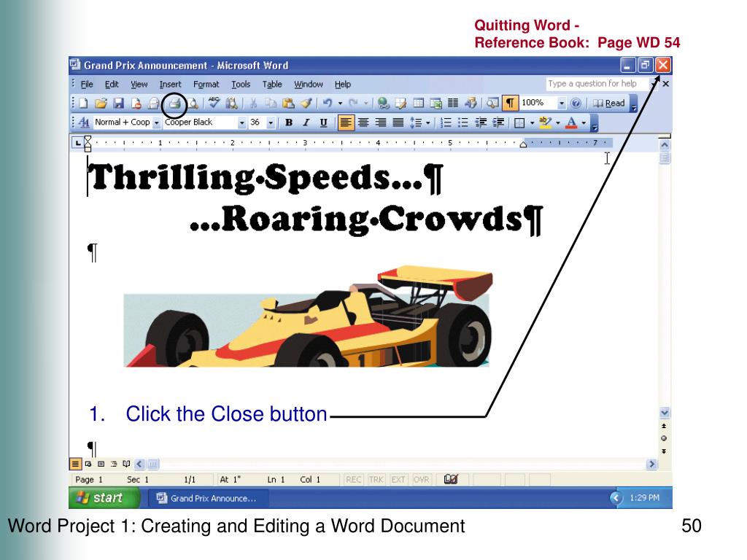Open Standard toolbar options arrow
The image size is (747, 560).
coord(634,104)
